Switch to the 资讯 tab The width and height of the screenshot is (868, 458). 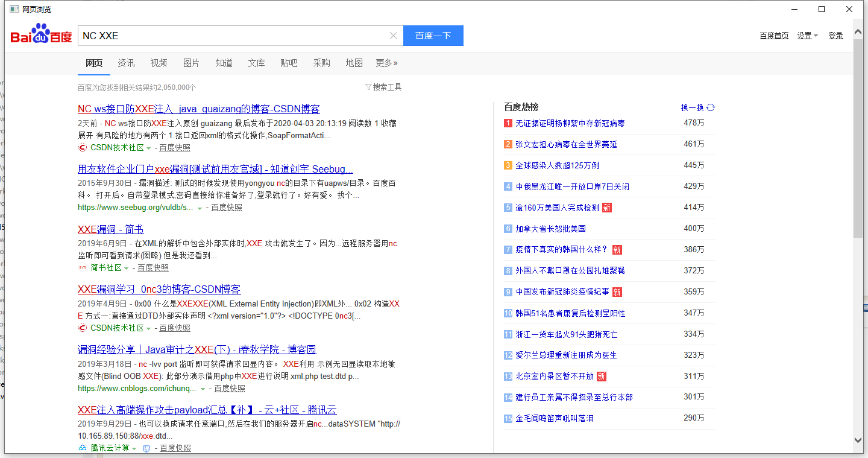coord(126,63)
